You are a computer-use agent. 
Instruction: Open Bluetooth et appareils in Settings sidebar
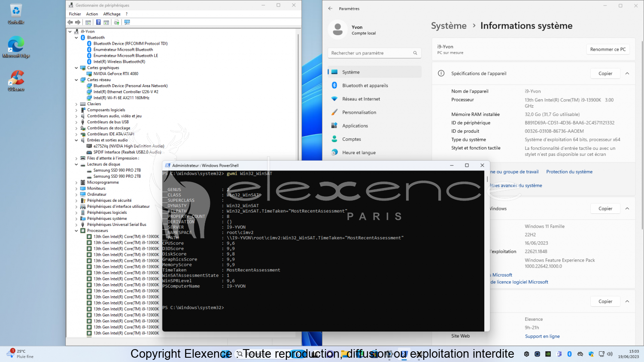click(374, 85)
